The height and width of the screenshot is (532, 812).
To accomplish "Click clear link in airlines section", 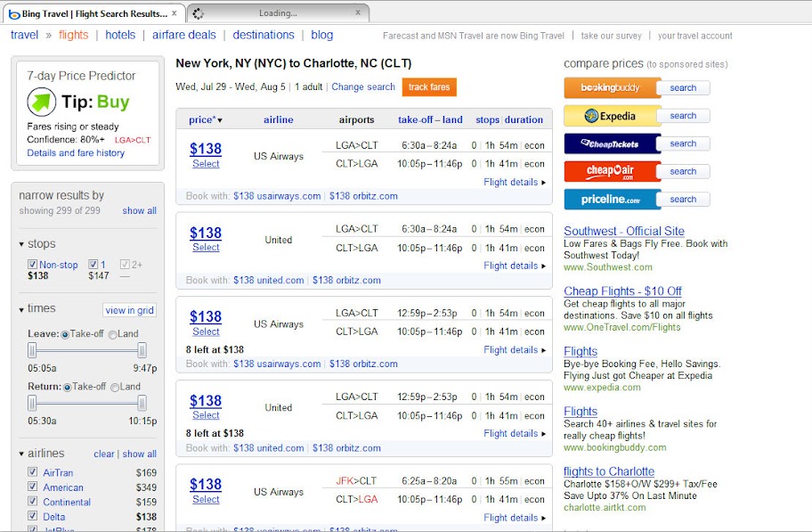I will [x=103, y=454].
